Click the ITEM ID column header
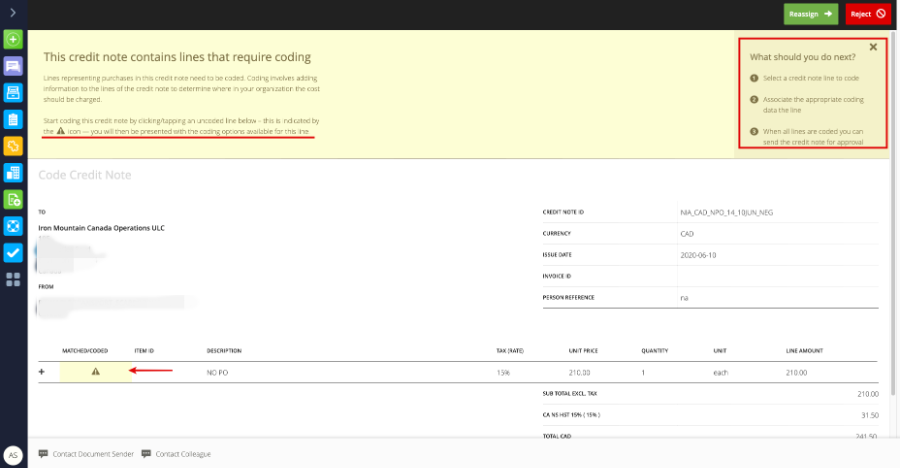This screenshot has height=468, width=900. (144, 351)
